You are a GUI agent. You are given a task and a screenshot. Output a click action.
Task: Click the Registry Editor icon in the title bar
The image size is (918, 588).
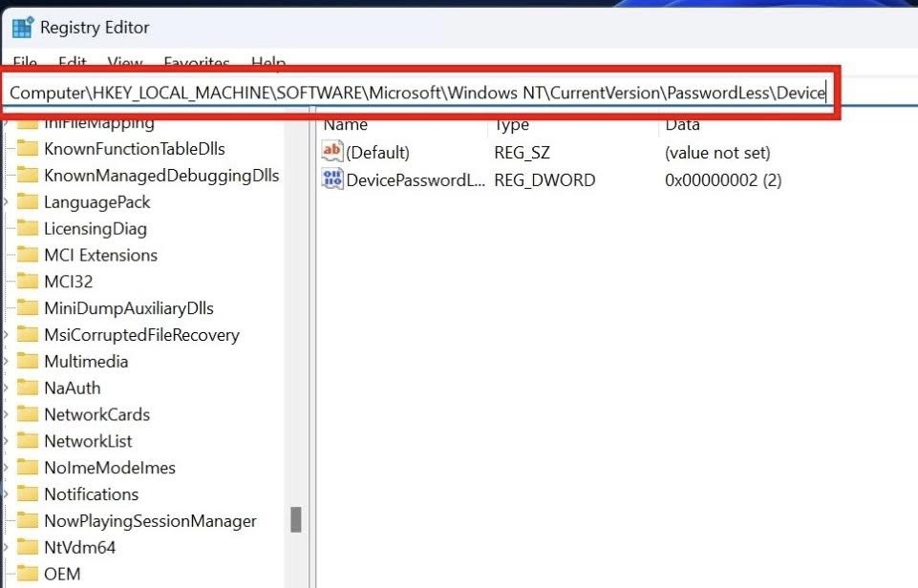(x=23, y=27)
